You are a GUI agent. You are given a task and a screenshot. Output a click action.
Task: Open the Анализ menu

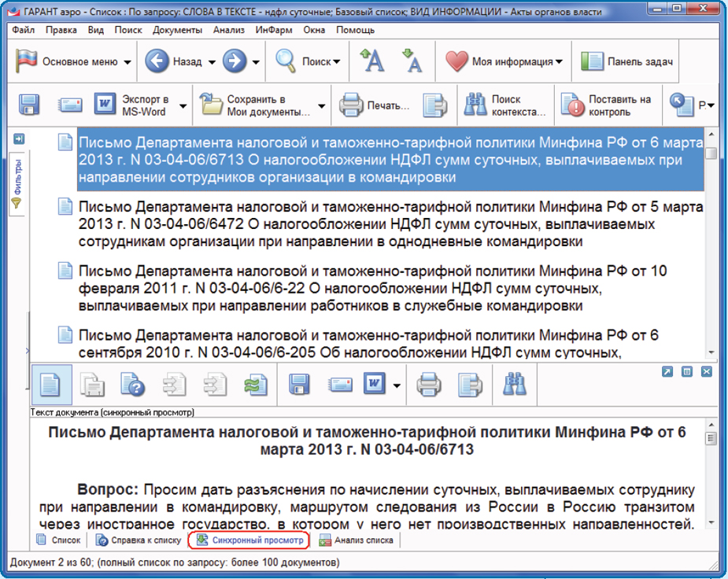(229, 30)
